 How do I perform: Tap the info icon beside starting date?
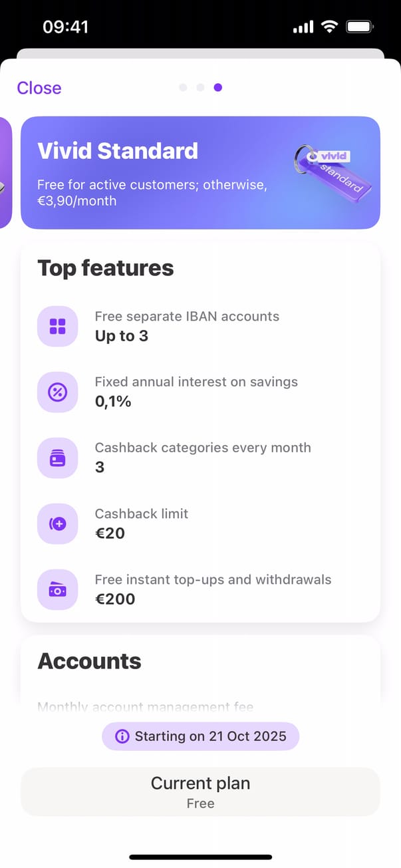(x=122, y=736)
